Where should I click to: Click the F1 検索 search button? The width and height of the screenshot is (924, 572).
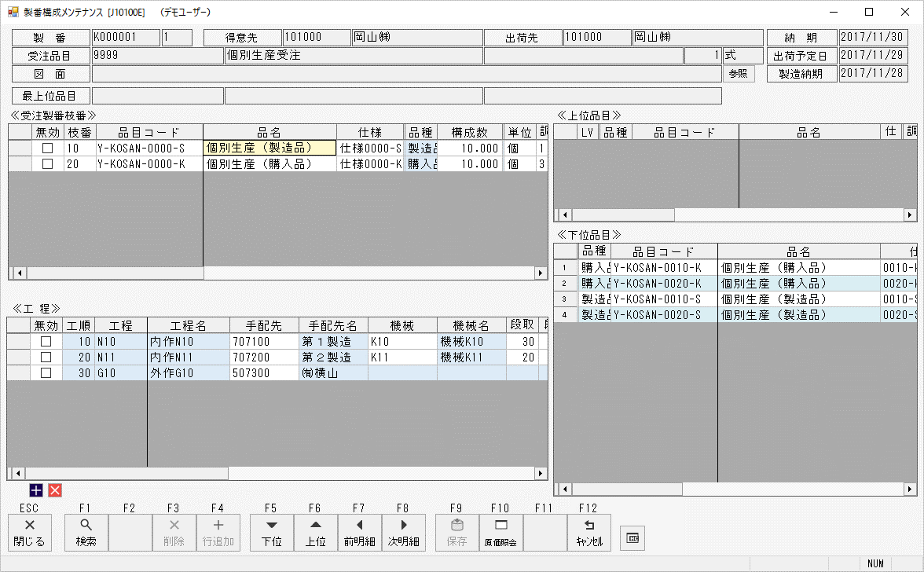(x=86, y=533)
